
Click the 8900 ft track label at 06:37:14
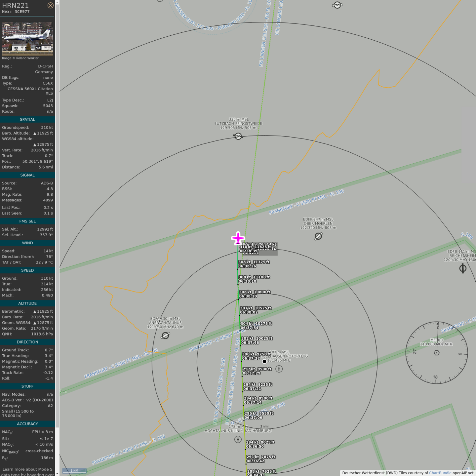click(258, 398)
